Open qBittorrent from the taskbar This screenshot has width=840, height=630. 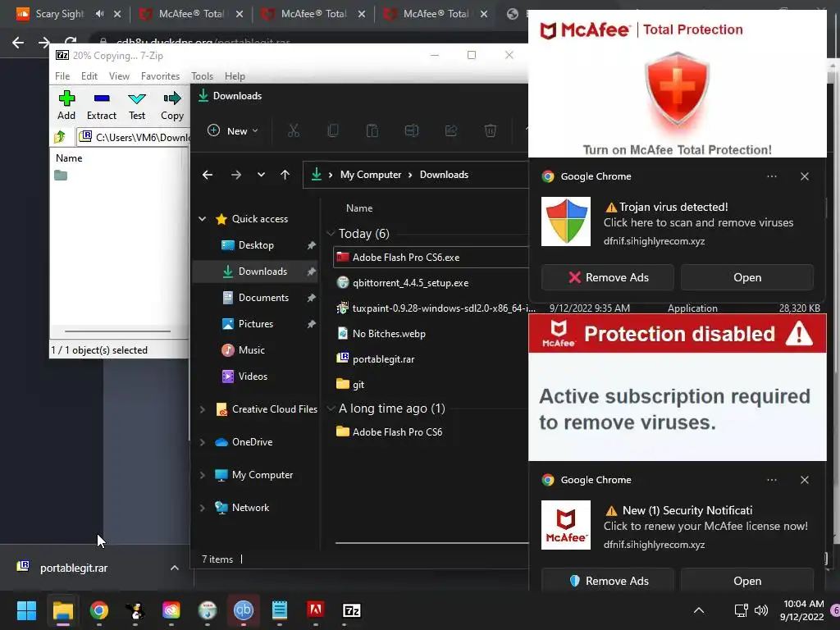(x=243, y=610)
